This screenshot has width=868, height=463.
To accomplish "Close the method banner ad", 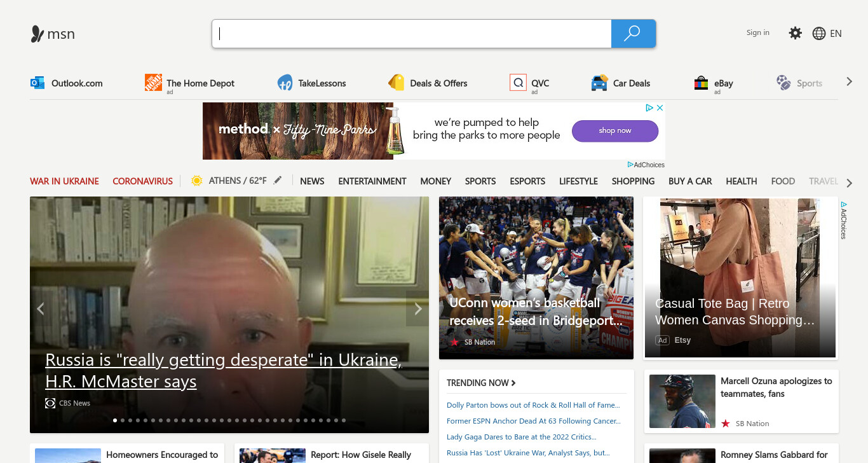I will point(660,108).
